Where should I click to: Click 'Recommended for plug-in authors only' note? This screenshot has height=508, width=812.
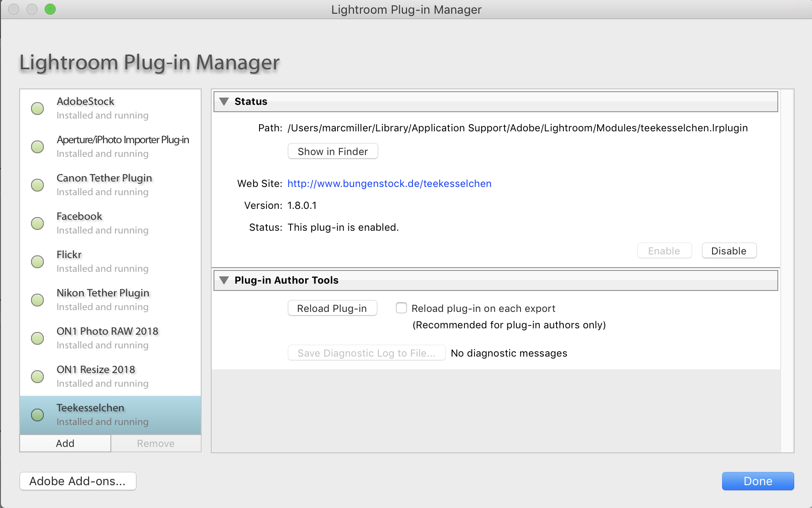click(509, 325)
